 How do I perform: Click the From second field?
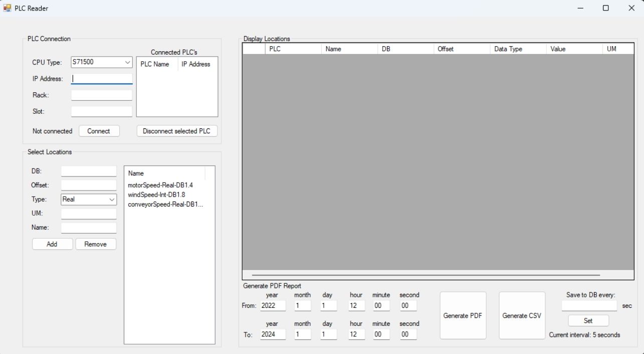(408, 305)
